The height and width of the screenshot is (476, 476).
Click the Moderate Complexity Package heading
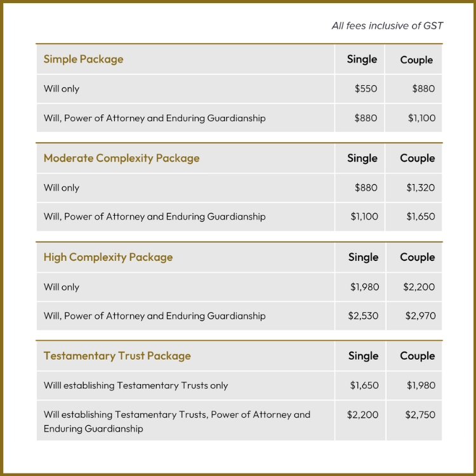121,158
